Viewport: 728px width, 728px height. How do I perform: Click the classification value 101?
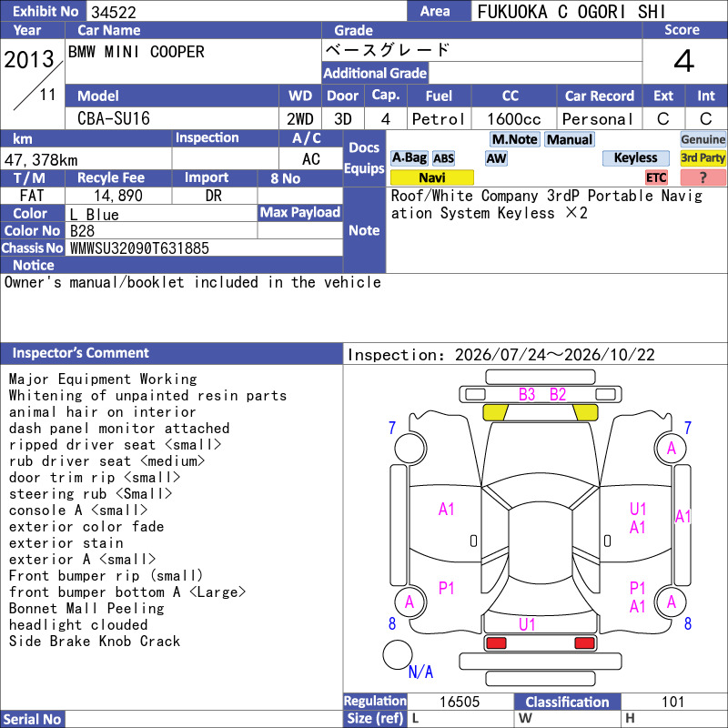[672, 702]
